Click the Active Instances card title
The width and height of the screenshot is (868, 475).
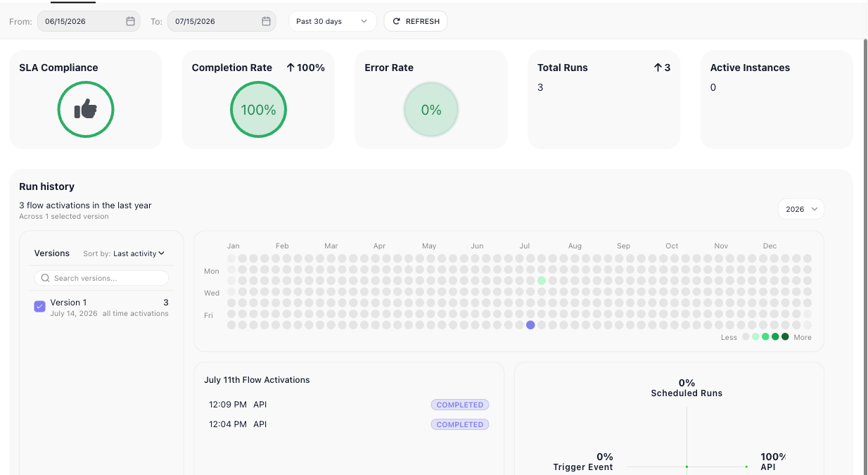(x=750, y=68)
